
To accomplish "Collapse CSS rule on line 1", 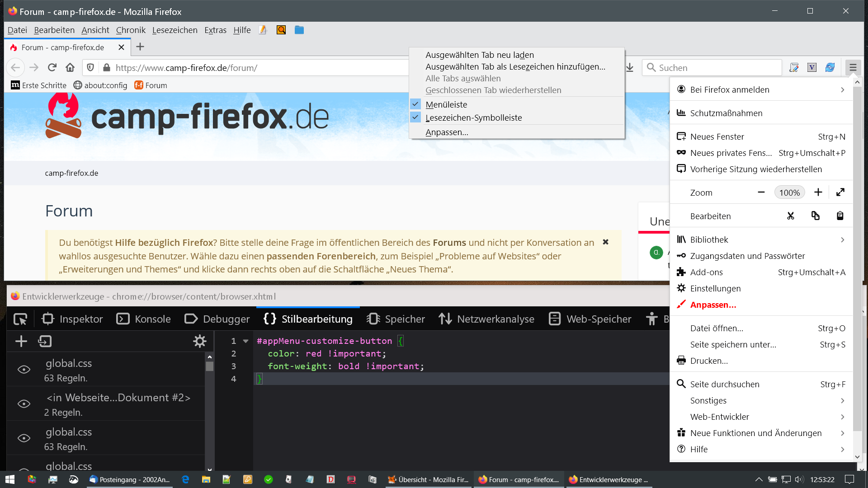I will point(246,341).
